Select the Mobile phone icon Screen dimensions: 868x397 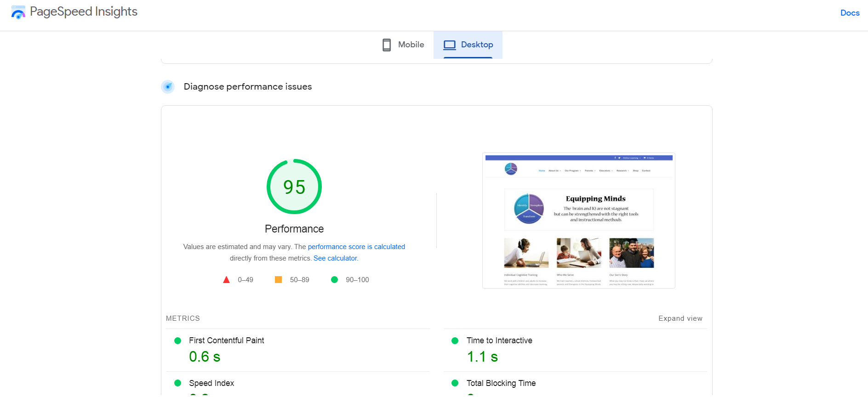(387, 45)
